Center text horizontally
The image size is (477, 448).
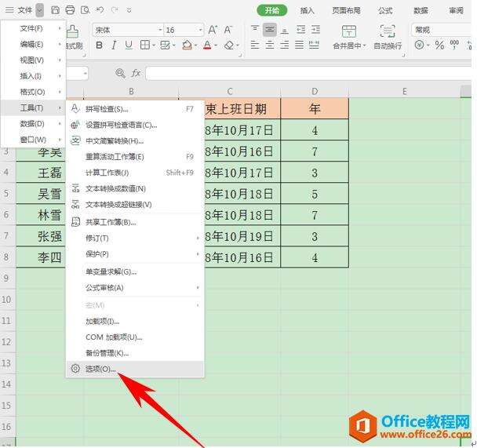point(270,46)
